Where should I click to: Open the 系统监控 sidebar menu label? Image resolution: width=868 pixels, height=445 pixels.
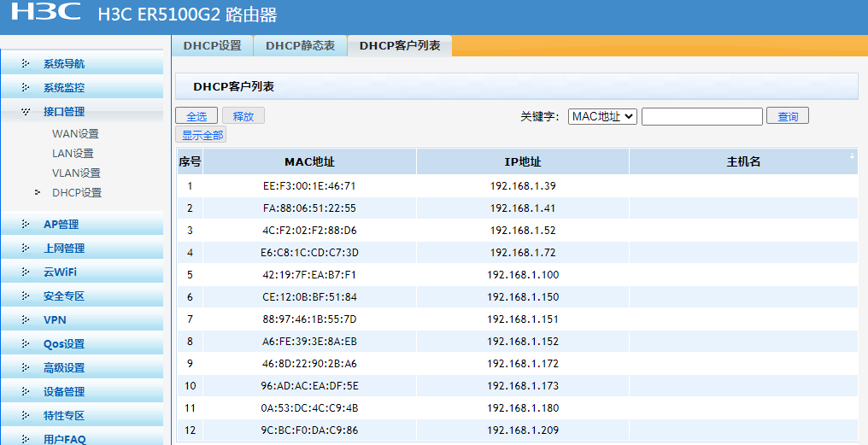tap(64, 87)
